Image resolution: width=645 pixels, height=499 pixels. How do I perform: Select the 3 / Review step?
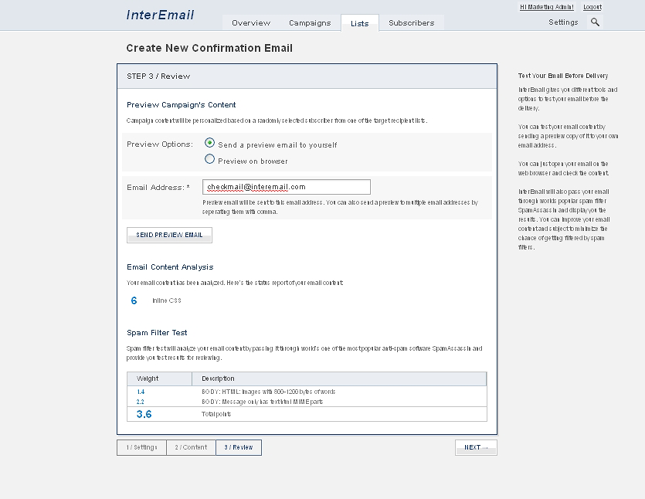pyautogui.click(x=239, y=447)
